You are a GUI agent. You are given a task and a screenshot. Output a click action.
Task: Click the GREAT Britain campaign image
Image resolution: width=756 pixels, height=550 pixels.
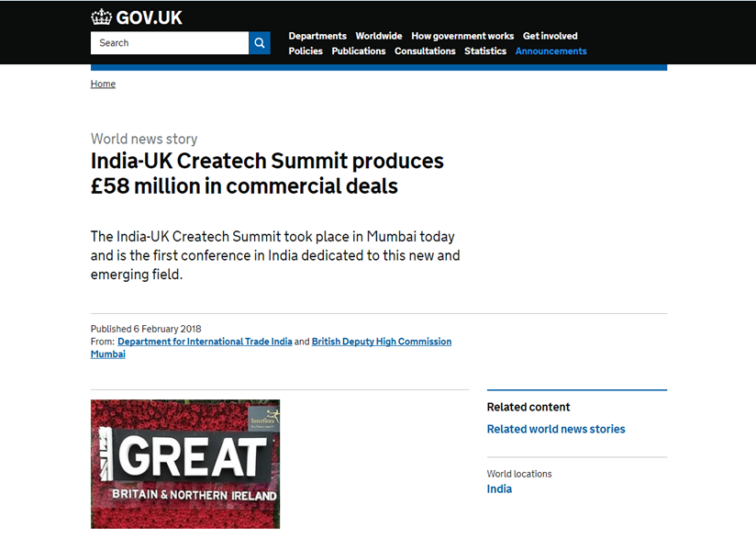(185, 464)
